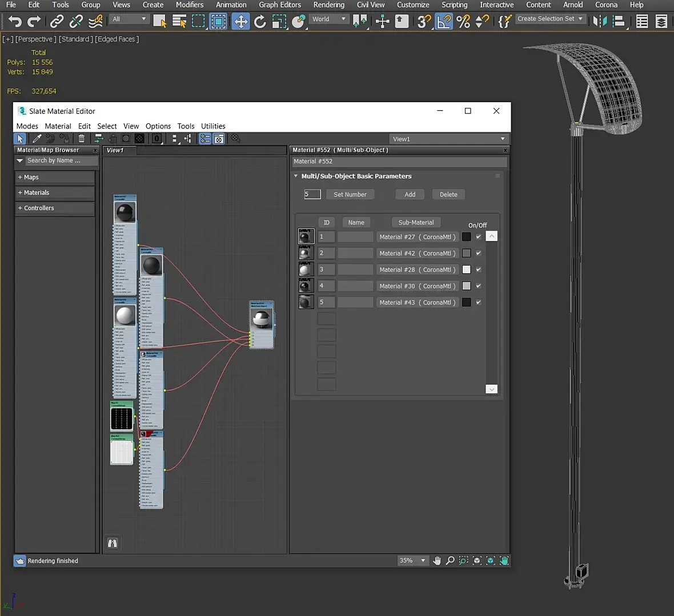Open Utilities menu in Slate Material Editor
The width and height of the screenshot is (674, 616).
click(213, 126)
